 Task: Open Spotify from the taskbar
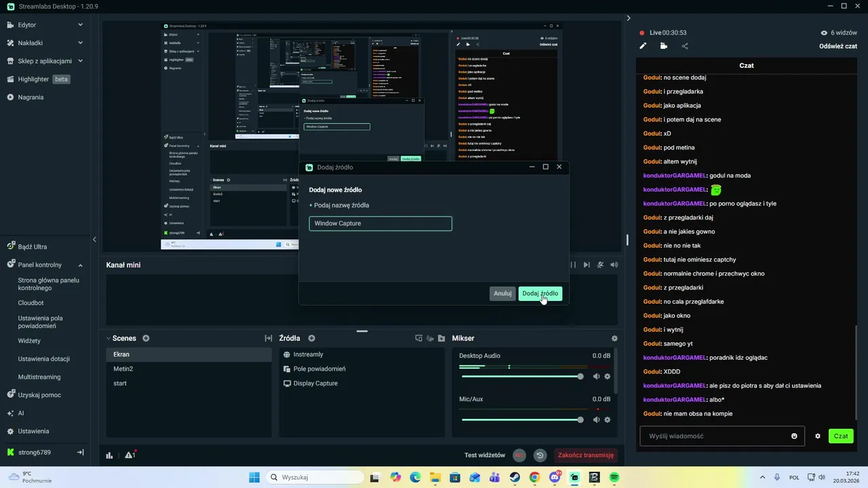coord(614,477)
